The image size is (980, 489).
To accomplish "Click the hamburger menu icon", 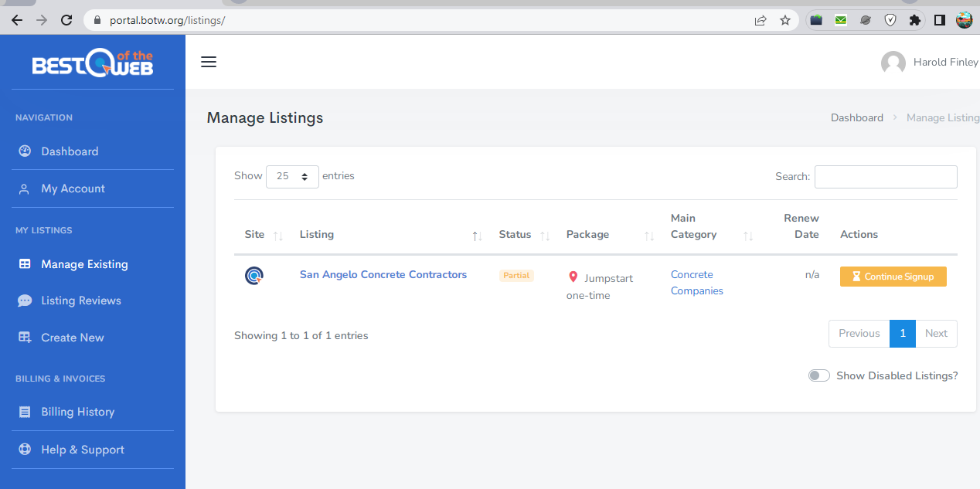I will (209, 62).
